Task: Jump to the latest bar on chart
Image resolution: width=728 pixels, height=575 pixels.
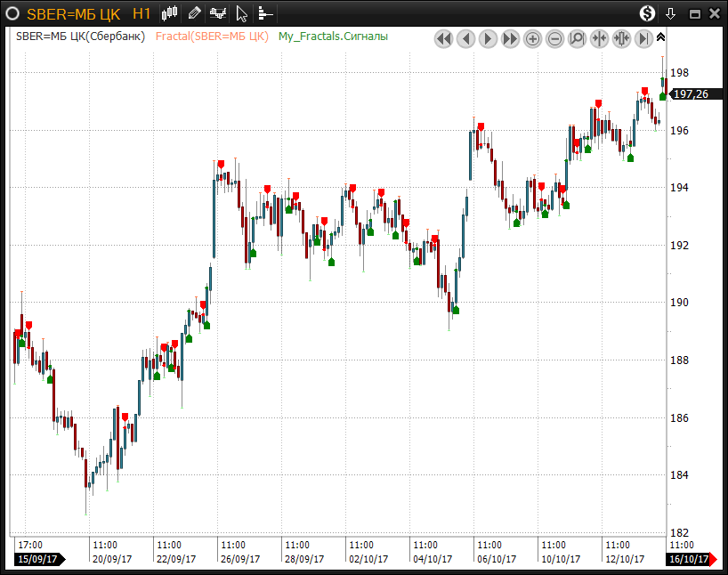Action: tap(643, 38)
